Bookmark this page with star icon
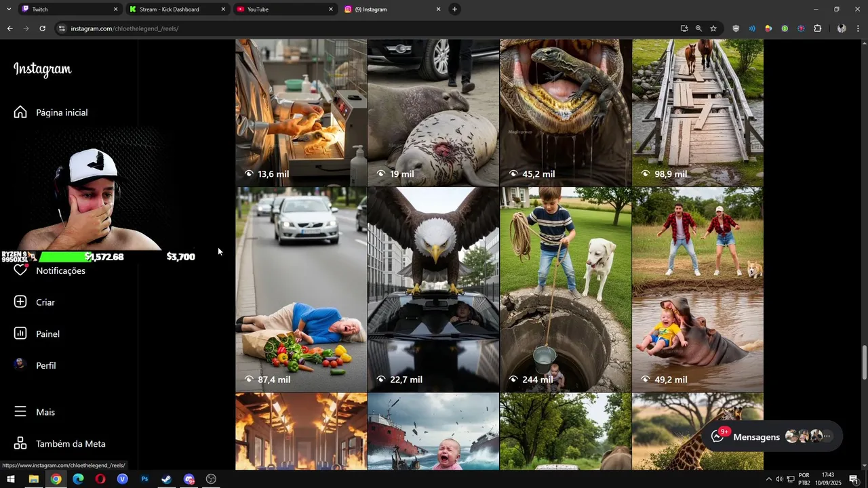The width and height of the screenshot is (868, 488). click(713, 28)
